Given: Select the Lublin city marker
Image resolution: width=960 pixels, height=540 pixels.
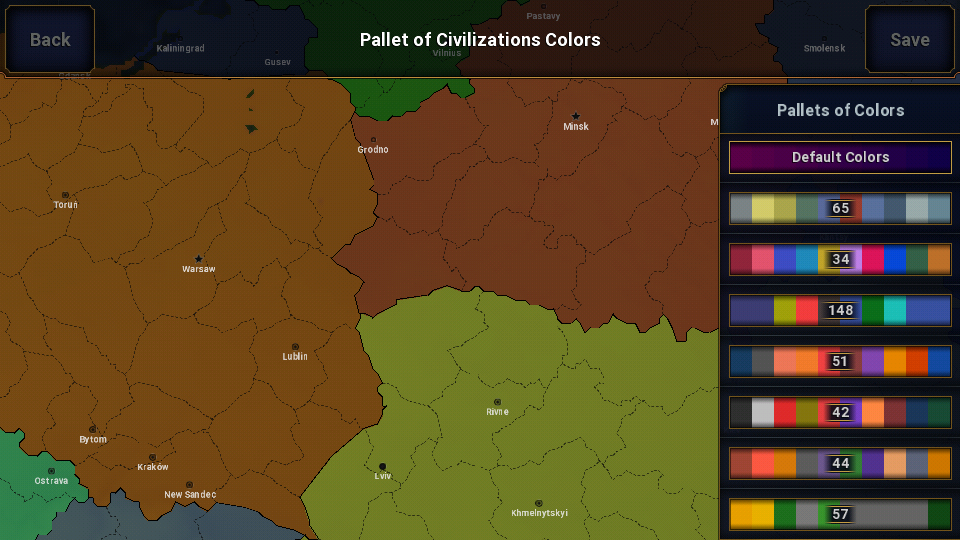Looking at the screenshot, I should pos(295,347).
